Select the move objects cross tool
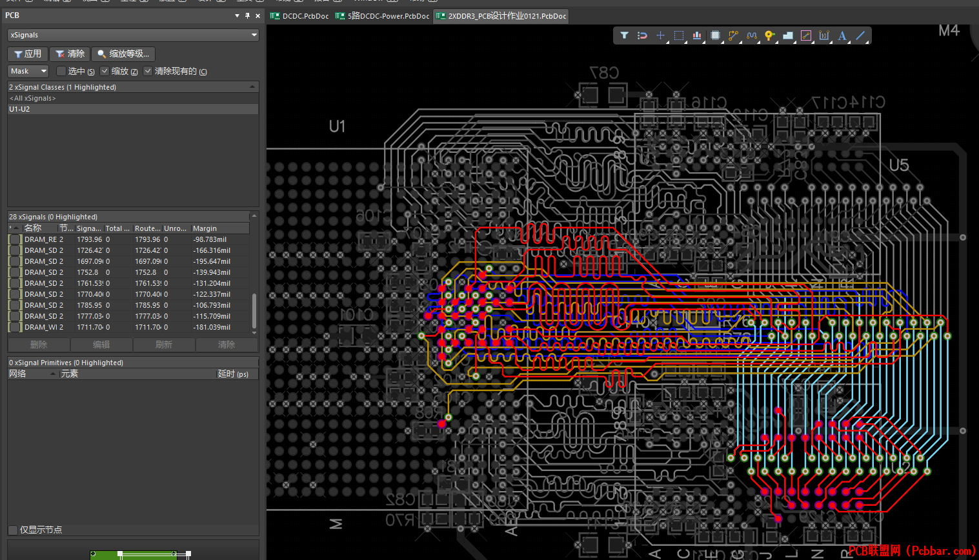 coord(660,36)
